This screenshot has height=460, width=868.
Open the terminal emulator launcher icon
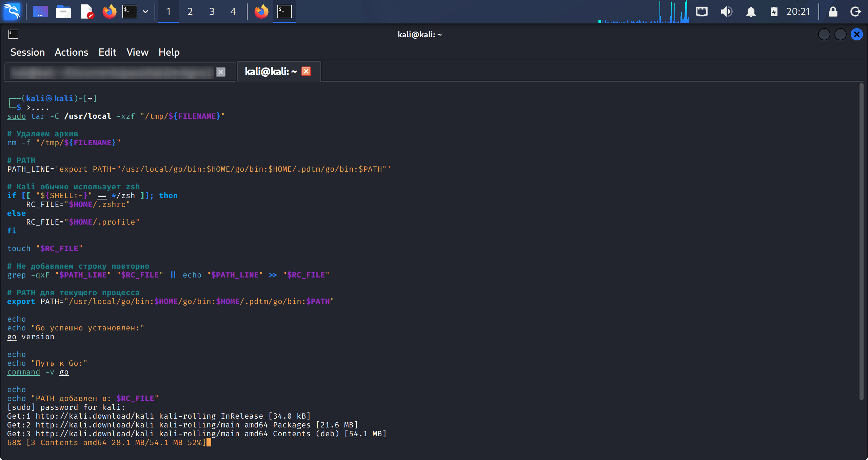[x=130, y=12]
